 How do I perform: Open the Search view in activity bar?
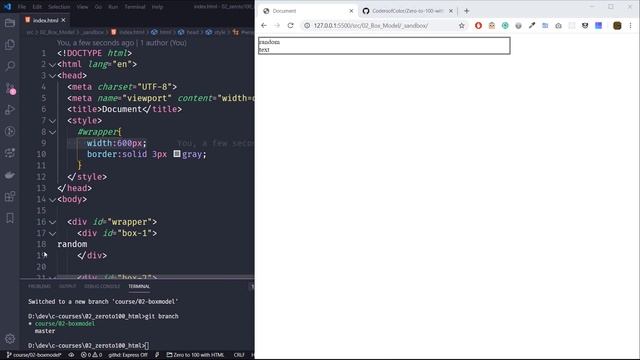point(10,66)
